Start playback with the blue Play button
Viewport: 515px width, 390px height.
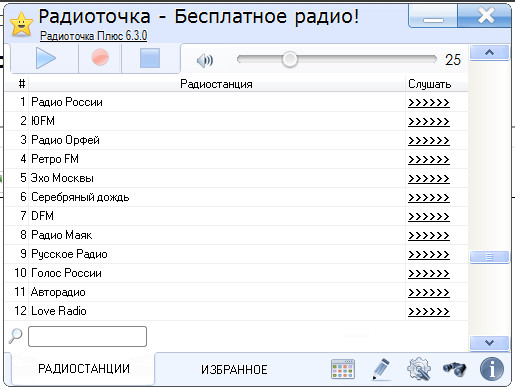tap(45, 58)
